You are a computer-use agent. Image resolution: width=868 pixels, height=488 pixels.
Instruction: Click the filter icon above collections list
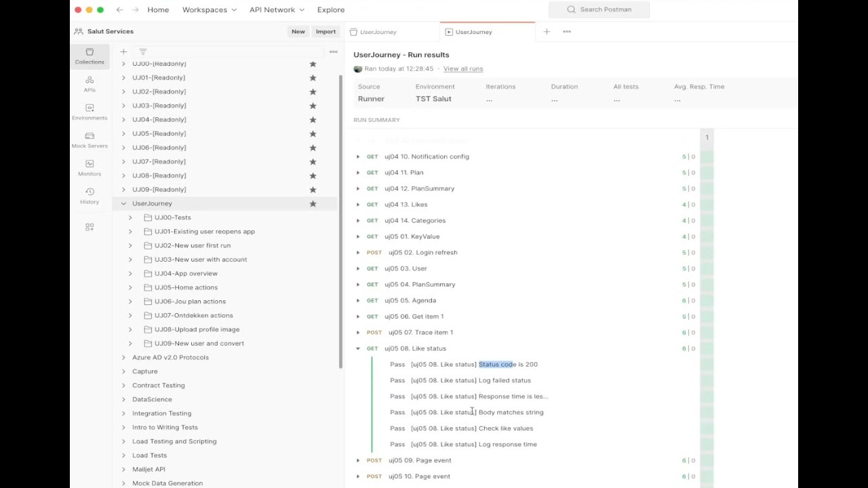coord(143,52)
